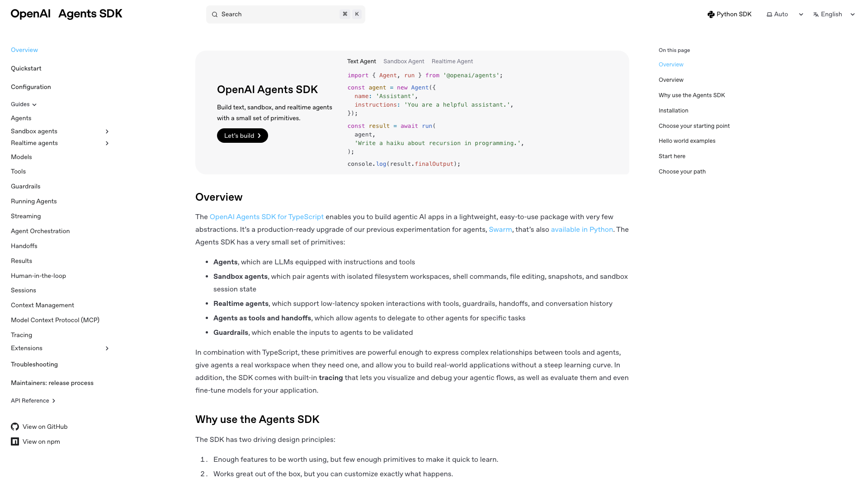
Task: Open Tools guide
Action: 19,171
